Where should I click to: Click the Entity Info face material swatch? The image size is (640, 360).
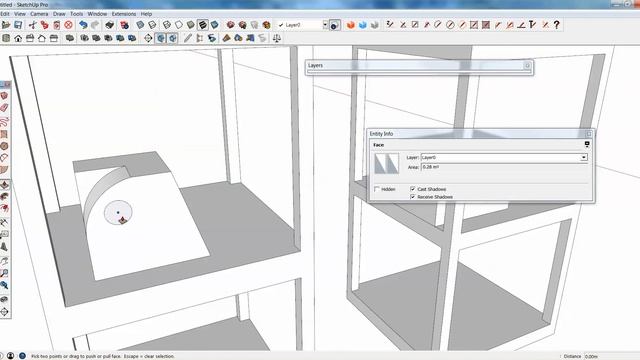(x=387, y=163)
